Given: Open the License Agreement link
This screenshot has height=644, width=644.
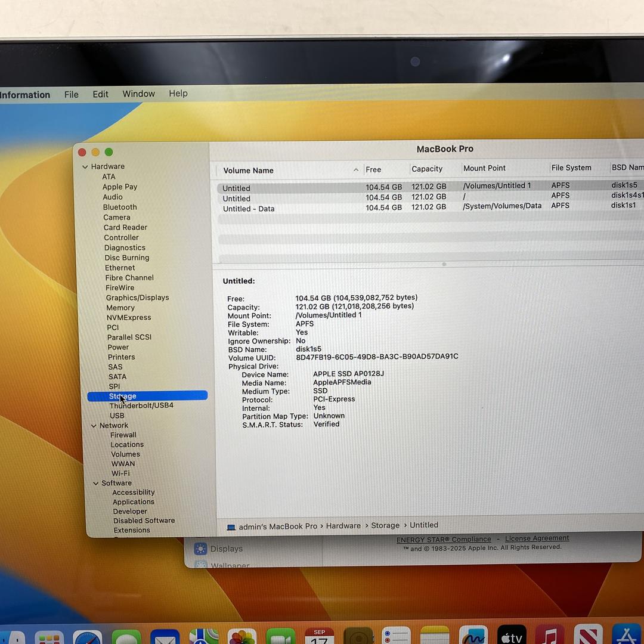Looking at the screenshot, I should point(537,538).
